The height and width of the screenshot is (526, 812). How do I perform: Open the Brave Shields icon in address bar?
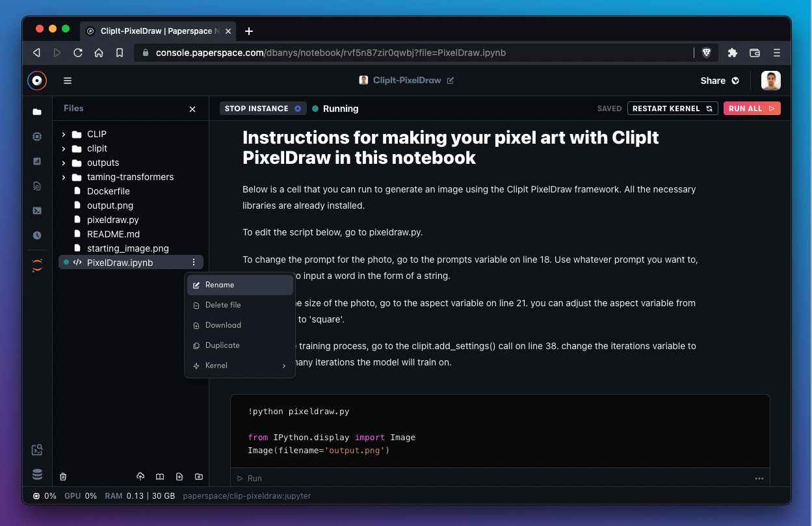707,53
